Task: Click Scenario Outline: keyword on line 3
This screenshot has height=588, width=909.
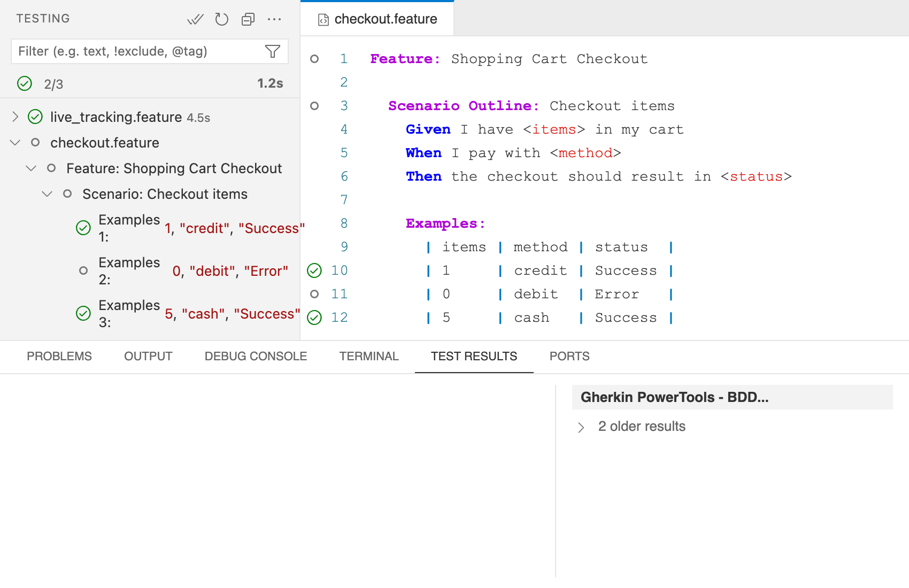Action: 464,106
